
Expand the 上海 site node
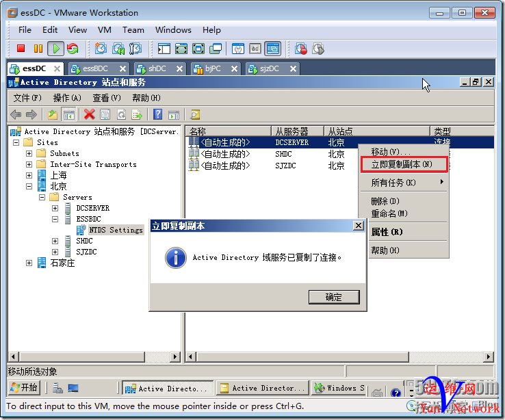tap(29, 175)
